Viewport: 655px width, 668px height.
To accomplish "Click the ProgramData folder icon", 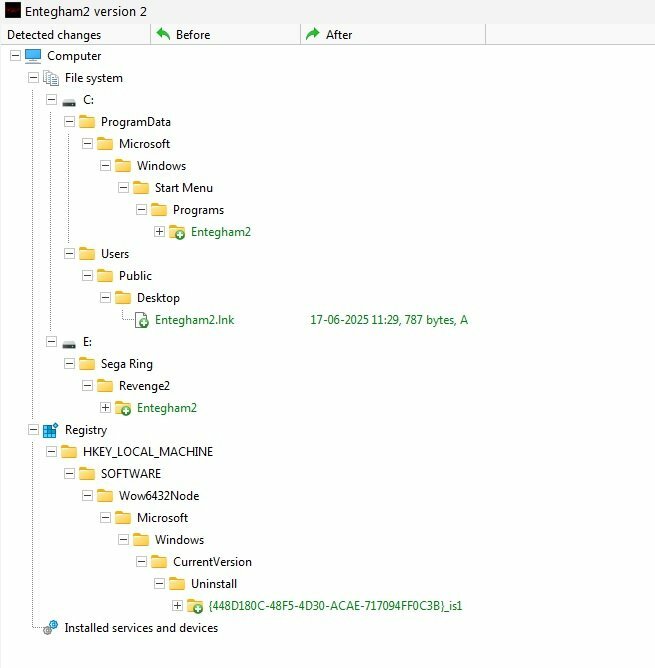I will point(87,122).
